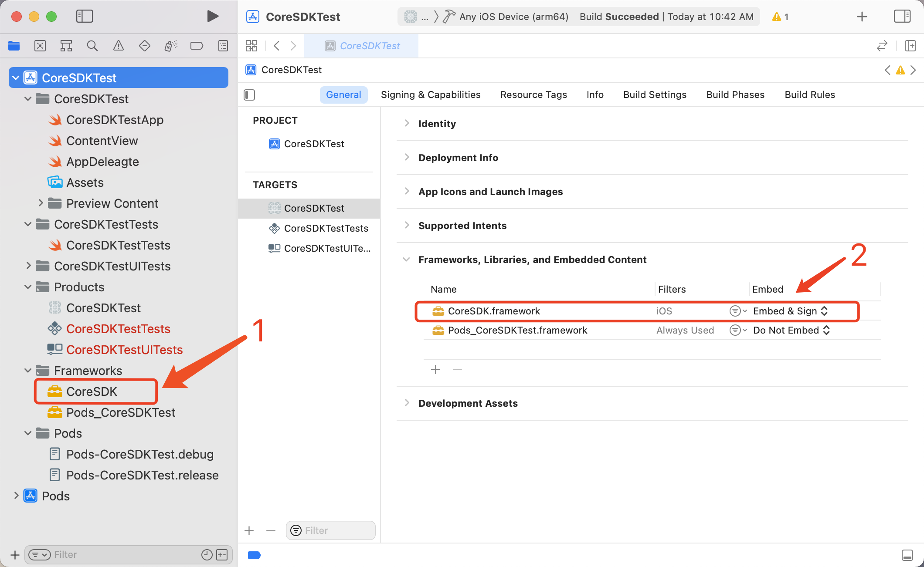Open the Debug navigator spray icon

point(171,46)
